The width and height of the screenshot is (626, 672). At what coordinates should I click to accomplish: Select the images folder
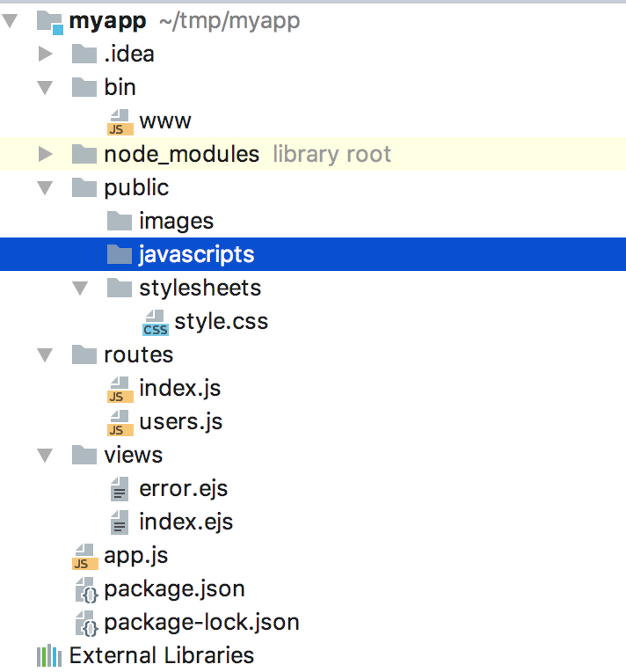pyautogui.click(x=176, y=222)
